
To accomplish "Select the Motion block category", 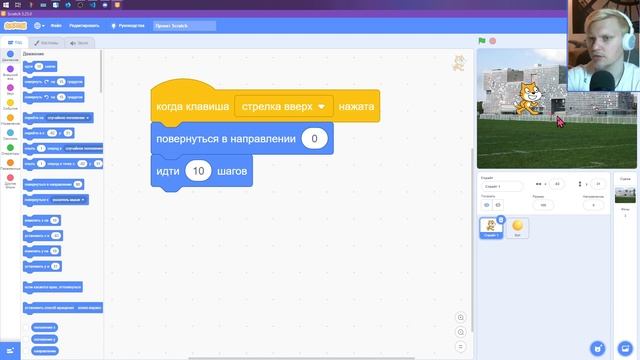I will pos(10,56).
